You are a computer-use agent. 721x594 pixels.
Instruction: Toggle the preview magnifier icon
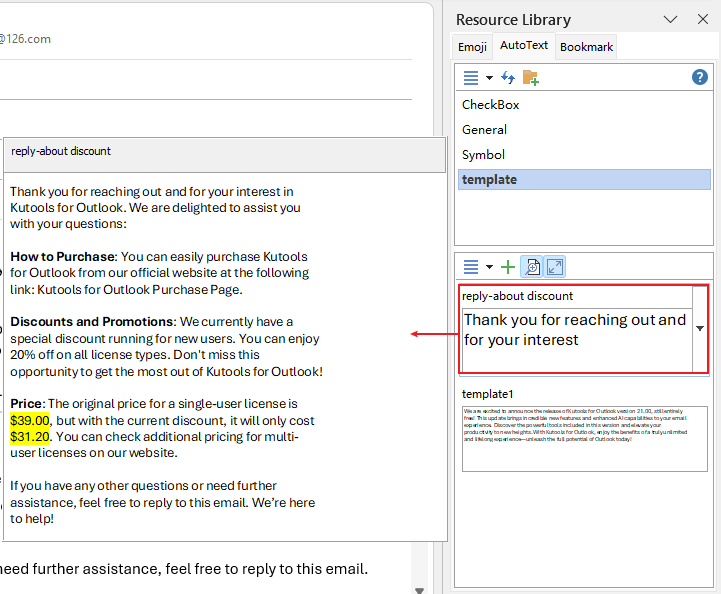532,267
